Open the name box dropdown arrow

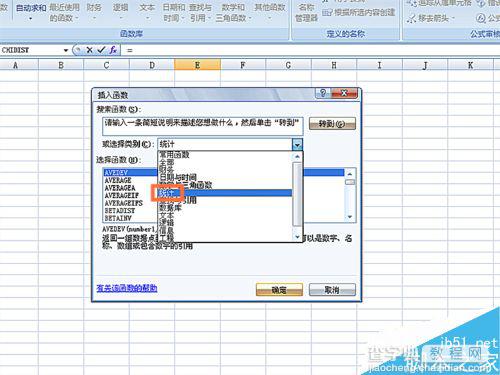tap(66, 50)
